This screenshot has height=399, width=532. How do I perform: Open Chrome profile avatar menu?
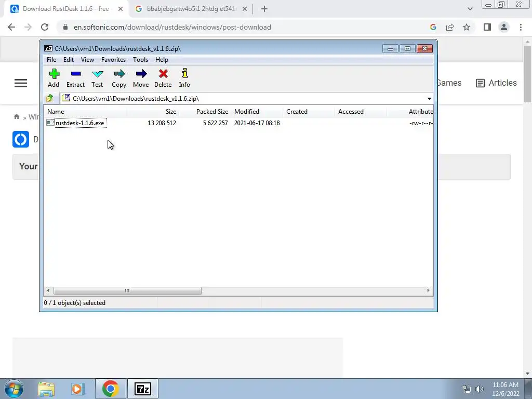pos(504,27)
